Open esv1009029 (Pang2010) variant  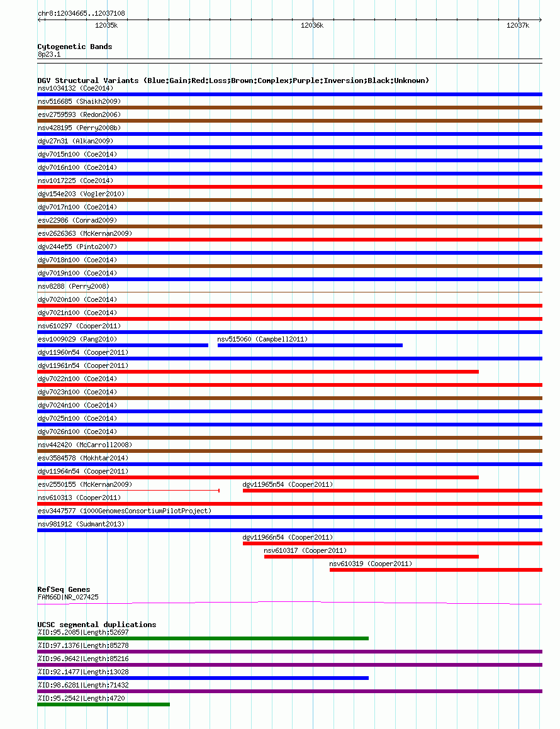[77, 340]
